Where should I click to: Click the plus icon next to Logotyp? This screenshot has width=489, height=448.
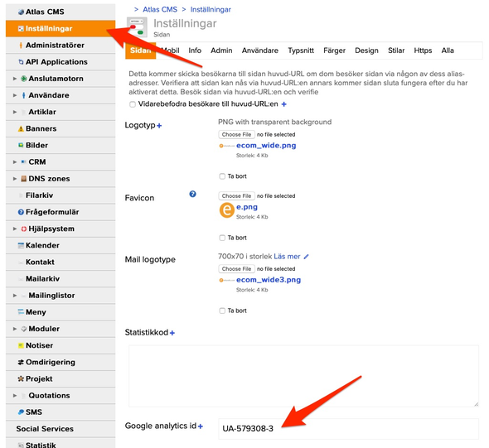pos(159,126)
